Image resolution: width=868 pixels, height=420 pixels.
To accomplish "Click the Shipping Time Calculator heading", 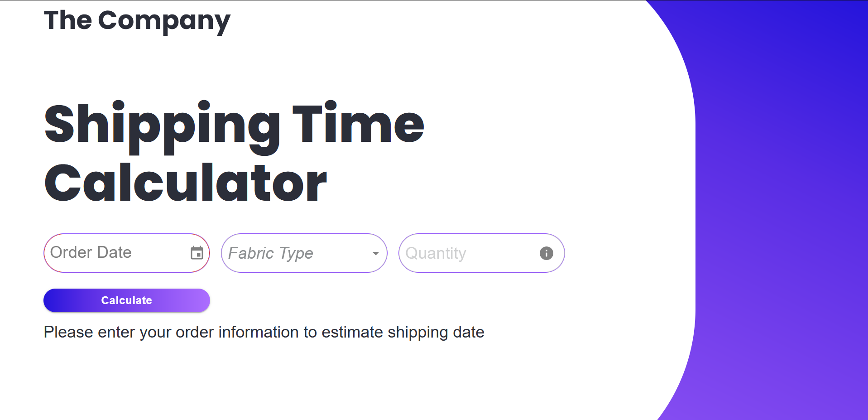I will [x=233, y=152].
